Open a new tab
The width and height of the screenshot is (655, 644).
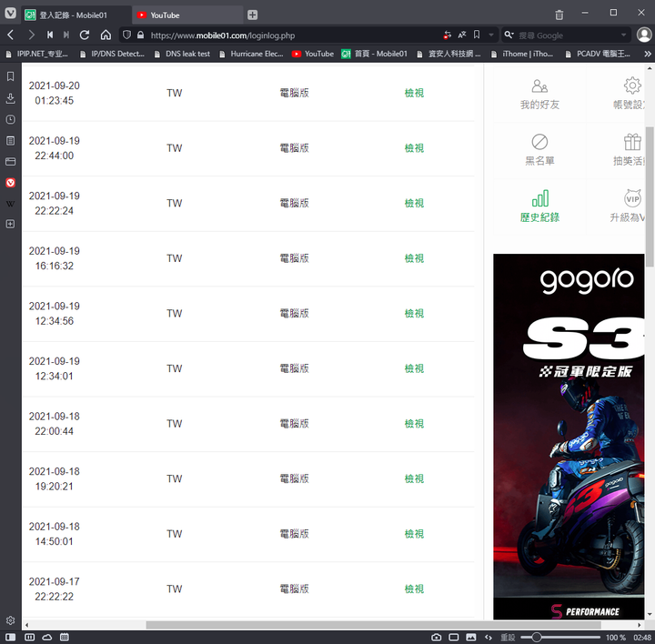click(x=252, y=15)
